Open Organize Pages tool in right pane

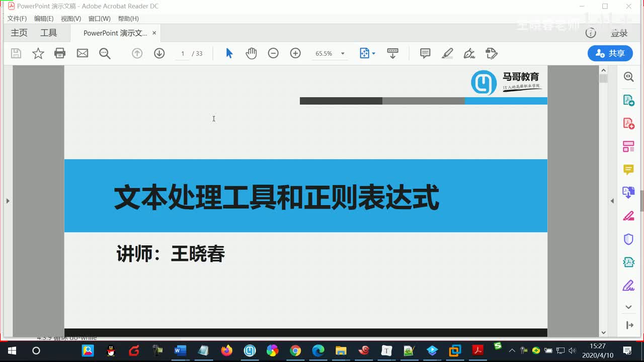click(x=628, y=146)
